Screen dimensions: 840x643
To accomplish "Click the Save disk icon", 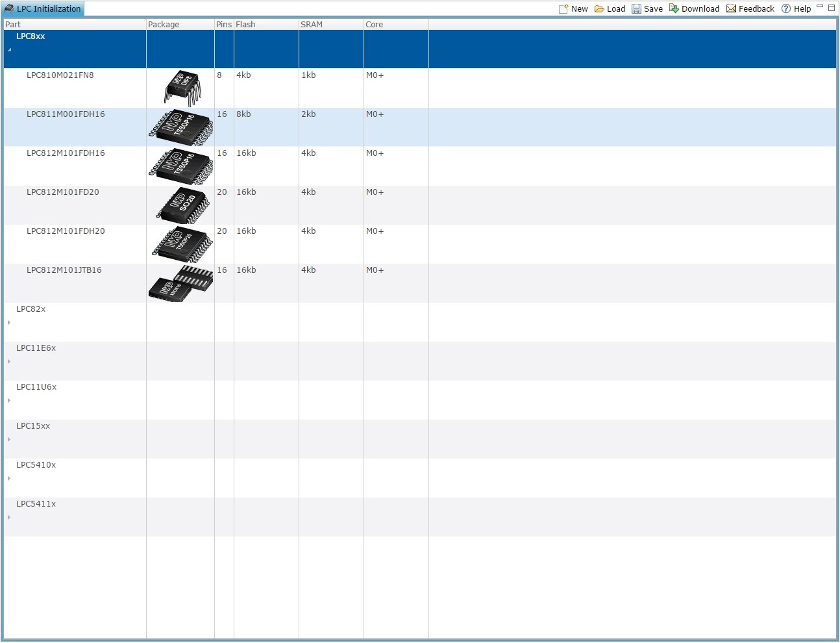I will (x=636, y=9).
